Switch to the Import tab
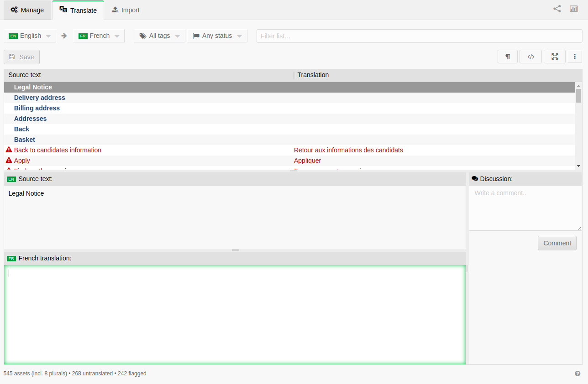The height and width of the screenshot is (384, 588). click(x=126, y=10)
